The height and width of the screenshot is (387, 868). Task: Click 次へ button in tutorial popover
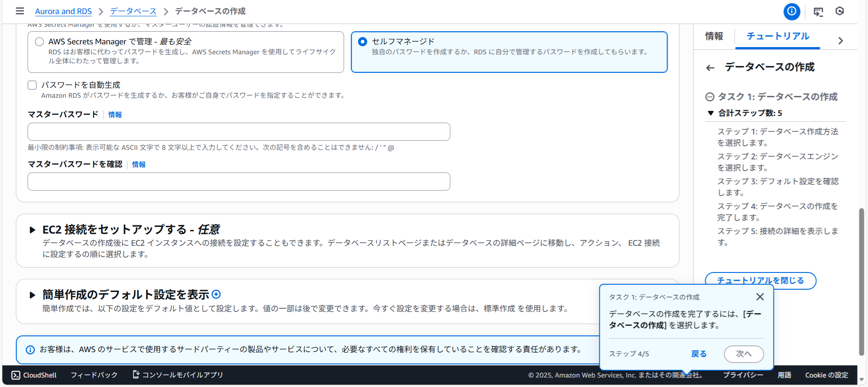[744, 354]
